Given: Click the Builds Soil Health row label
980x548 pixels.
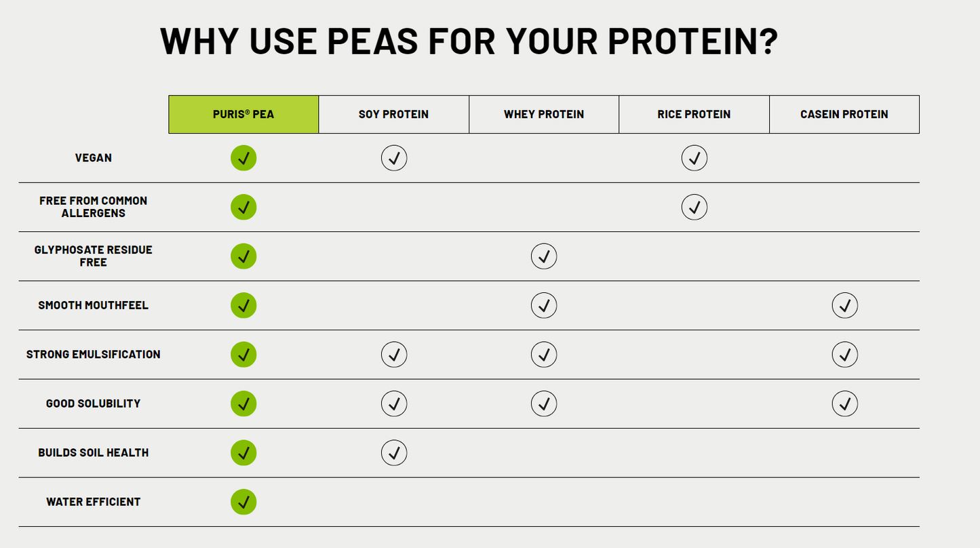Looking at the screenshot, I should pos(94,452).
